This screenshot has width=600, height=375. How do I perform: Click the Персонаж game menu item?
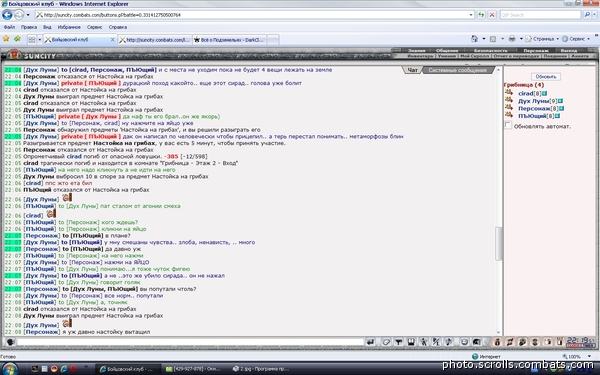pos(536,50)
